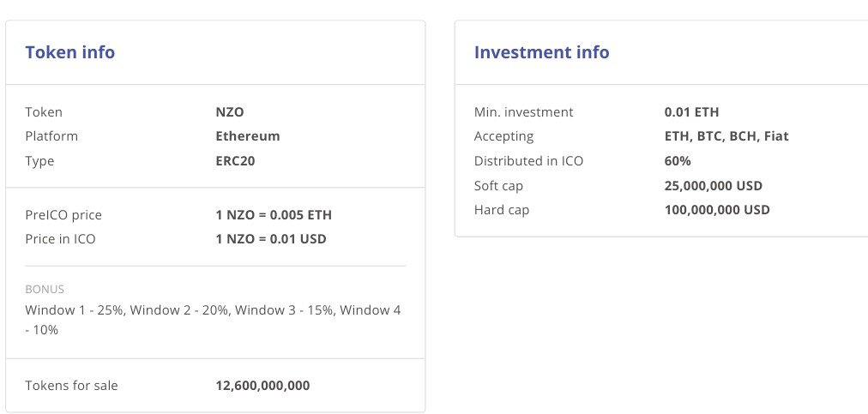The height and width of the screenshot is (414, 868).
Task: Select the 12,600,000,000 tokens value
Action: (262, 385)
